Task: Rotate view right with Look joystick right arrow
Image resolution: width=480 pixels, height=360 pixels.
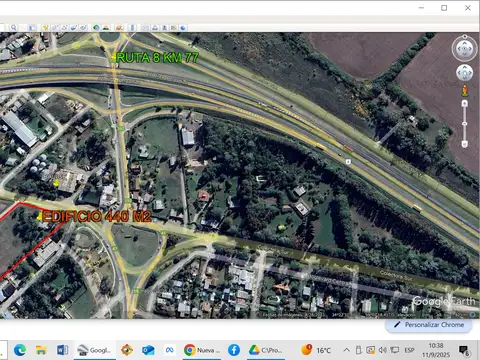Action: 470,49
